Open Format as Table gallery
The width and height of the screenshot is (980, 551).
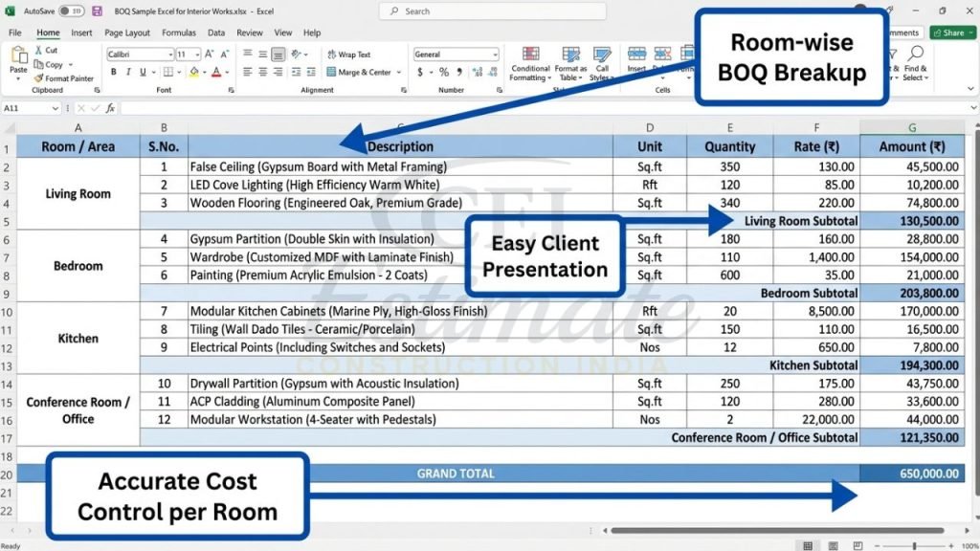(x=570, y=64)
